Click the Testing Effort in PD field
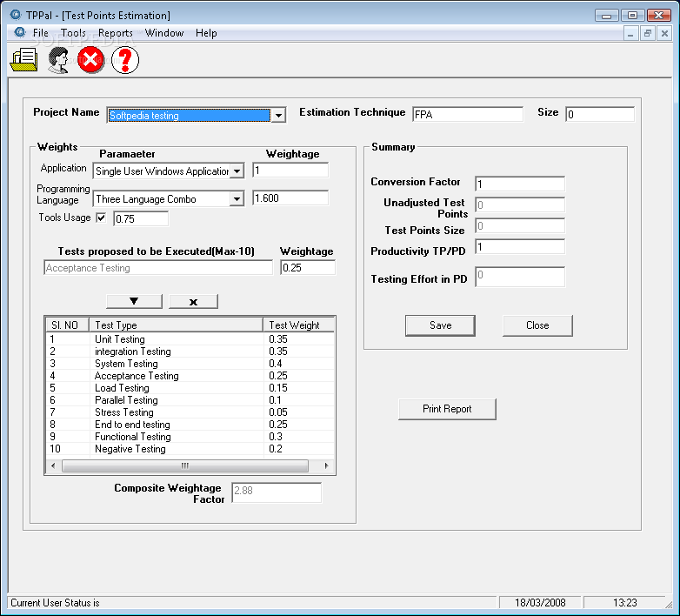The image size is (680, 616). [520, 277]
